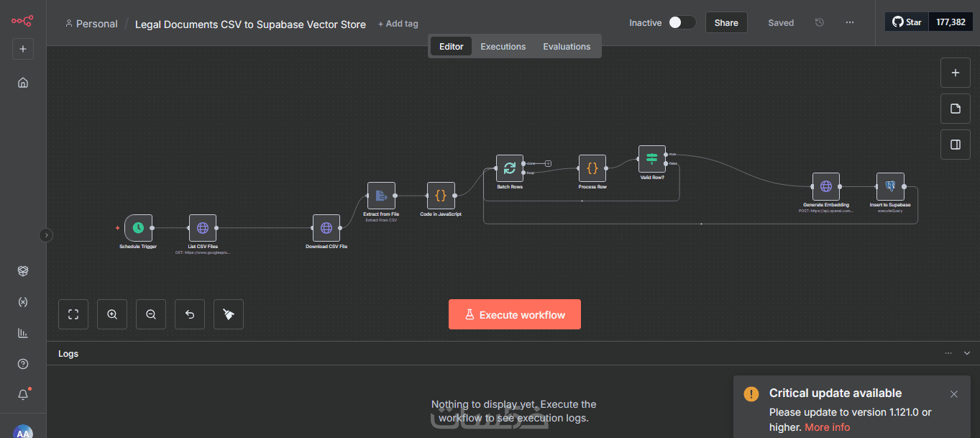Switch to the Editor tab

point(452,47)
